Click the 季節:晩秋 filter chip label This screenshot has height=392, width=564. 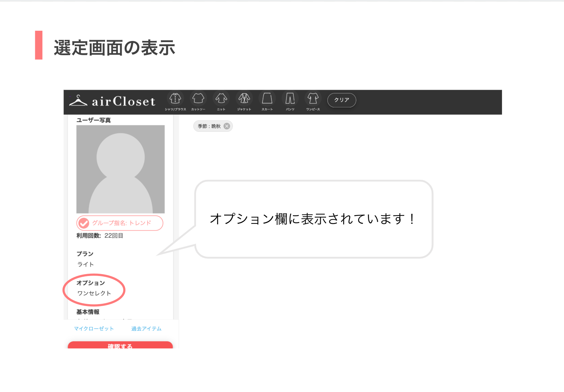click(209, 126)
